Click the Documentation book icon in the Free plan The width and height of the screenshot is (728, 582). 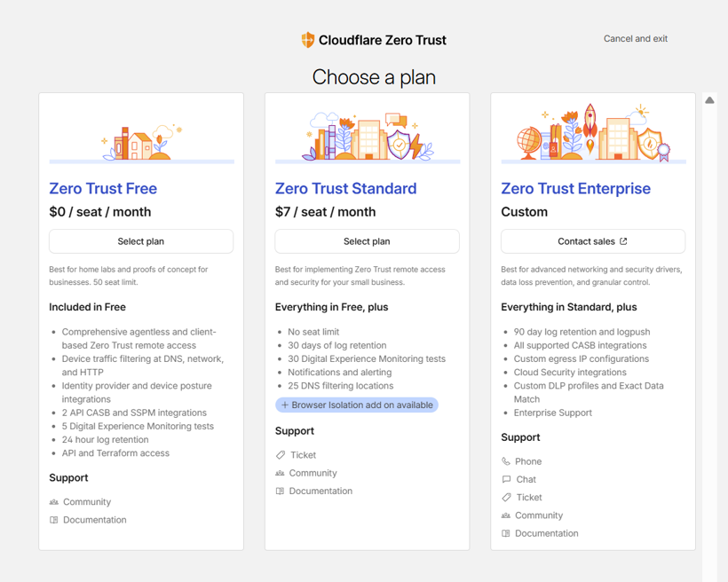pos(54,520)
